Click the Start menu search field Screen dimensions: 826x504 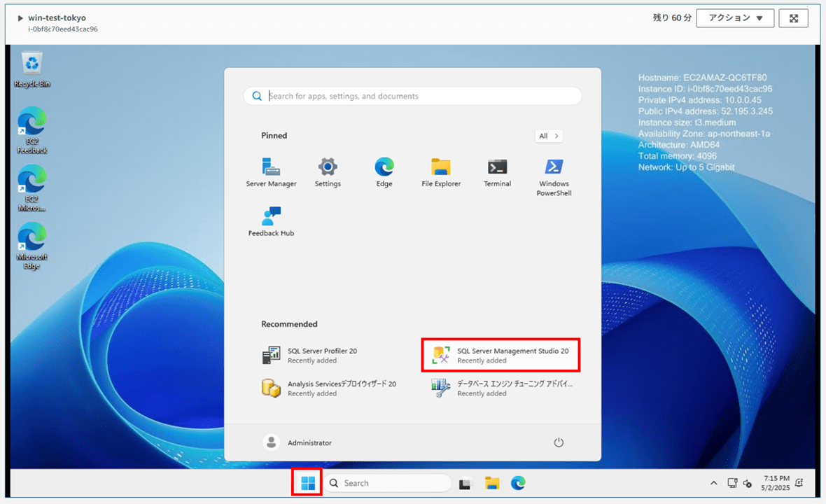pos(412,96)
